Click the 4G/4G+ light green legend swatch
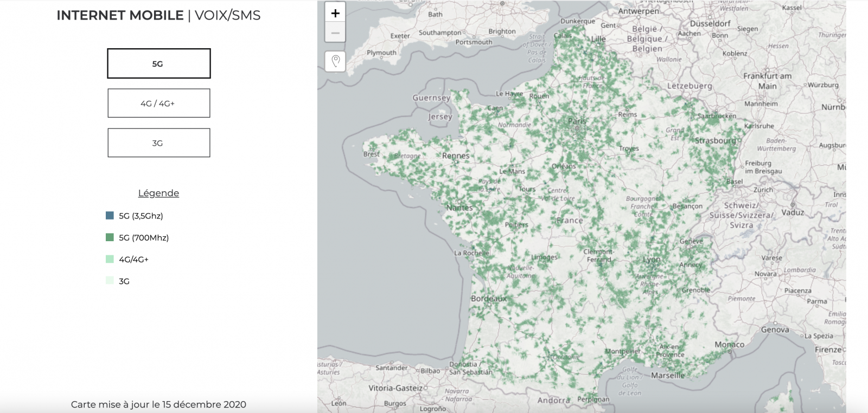The width and height of the screenshot is (868, 413). click(x=110, y=259)
